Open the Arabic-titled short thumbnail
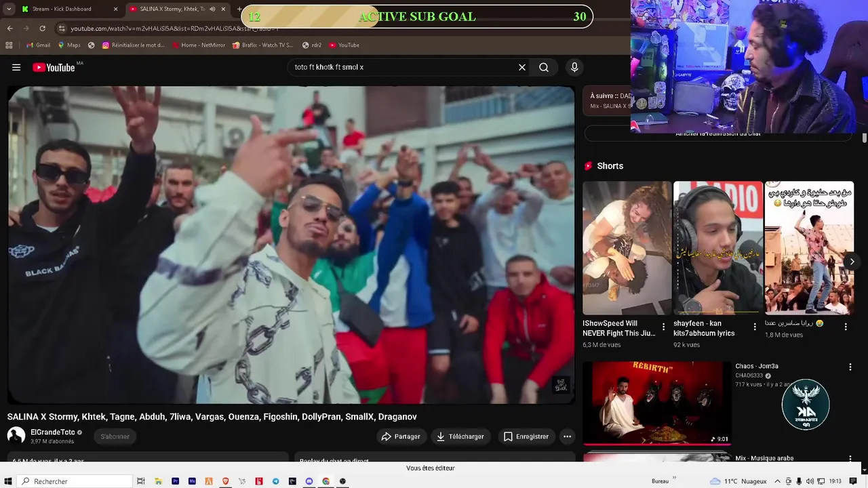This screenshot has width=868, height=488. pyautogui.click(x=809, y=247)
